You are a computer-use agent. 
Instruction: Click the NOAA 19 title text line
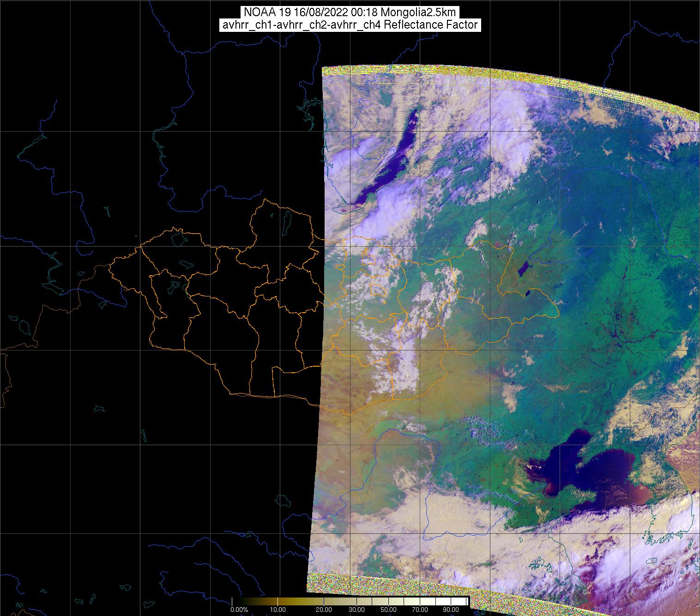click(350, 12)
